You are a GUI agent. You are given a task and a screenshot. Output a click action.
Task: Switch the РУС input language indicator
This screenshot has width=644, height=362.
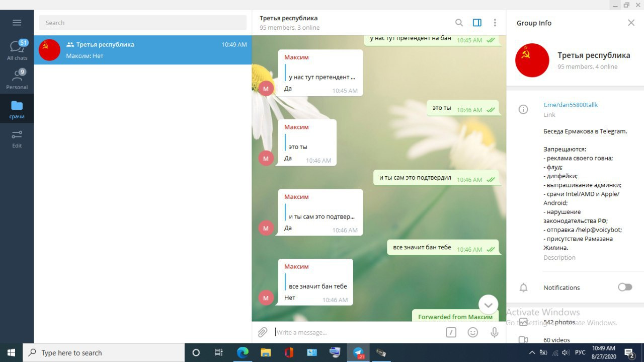coord(580,353)
